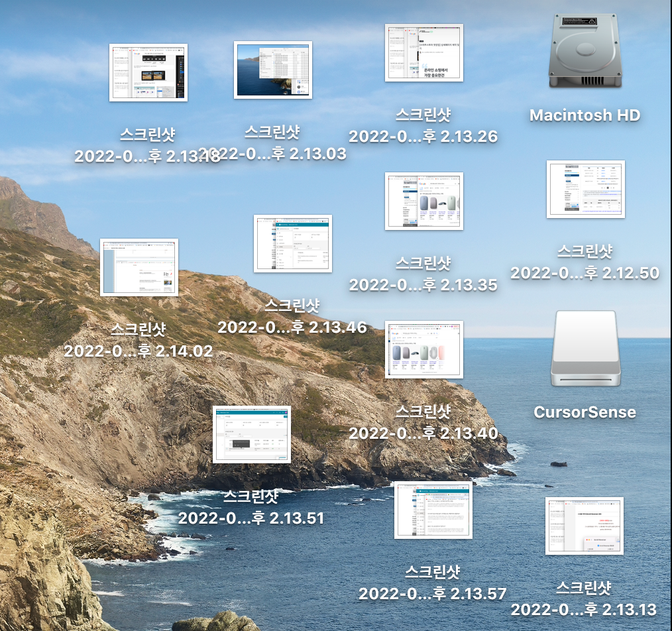Select screenshot thumbnail labeled 2.13.51
Image resolution: width=672 pixels, height=631 pixels.
pos(252,434)
